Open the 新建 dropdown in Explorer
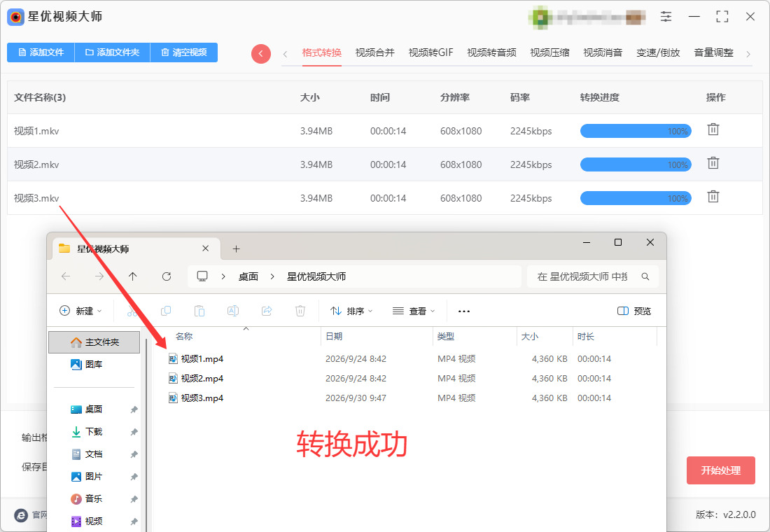Viewport: 770px width, 532px height. [80, 311]
